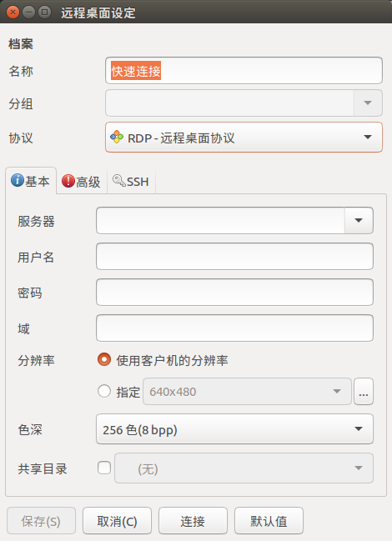Minimize the remote desktop settings window
Image resolution: width=392 pixels, height=541 pixels.
coord(28,13)
